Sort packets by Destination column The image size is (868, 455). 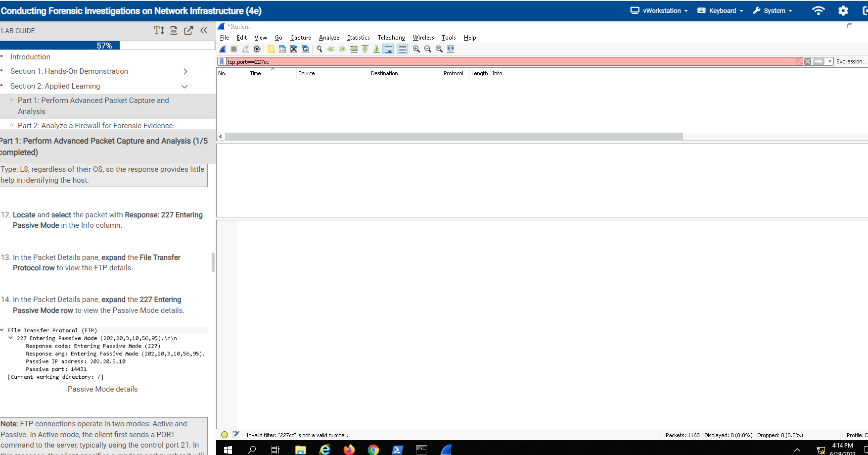coord(406,73)
